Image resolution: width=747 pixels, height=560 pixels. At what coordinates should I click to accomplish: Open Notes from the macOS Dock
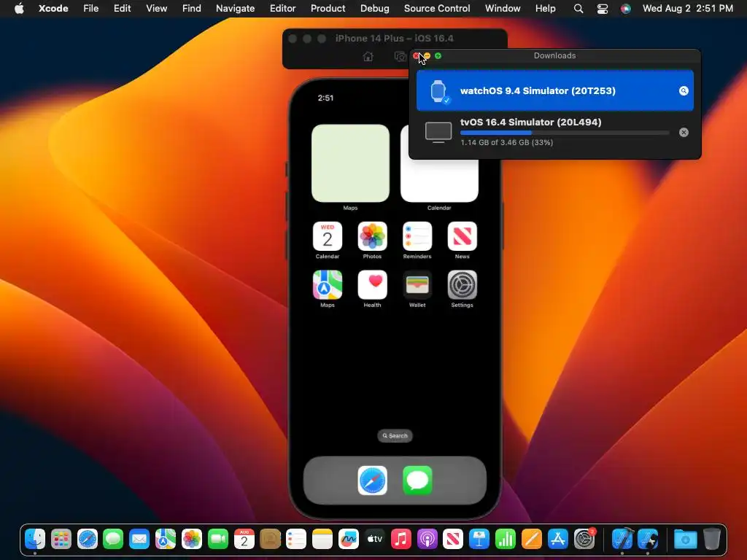pyautogui.click(x=322, y=539)
